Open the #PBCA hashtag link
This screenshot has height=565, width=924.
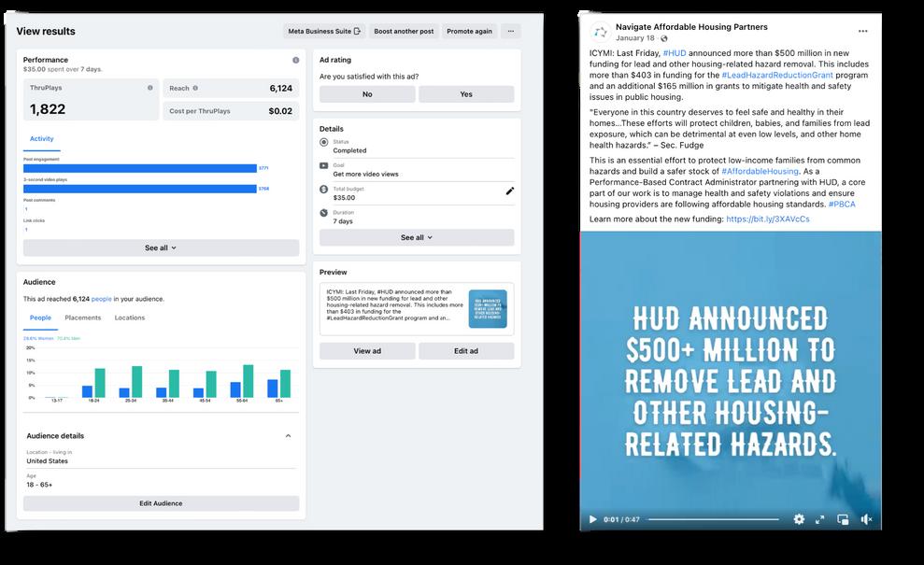tap(842, 205)
